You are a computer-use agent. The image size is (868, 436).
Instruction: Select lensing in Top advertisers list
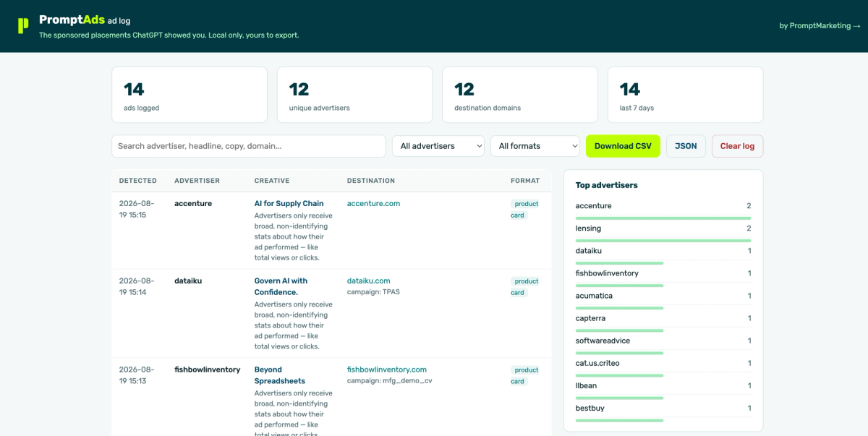pos(663,228)
